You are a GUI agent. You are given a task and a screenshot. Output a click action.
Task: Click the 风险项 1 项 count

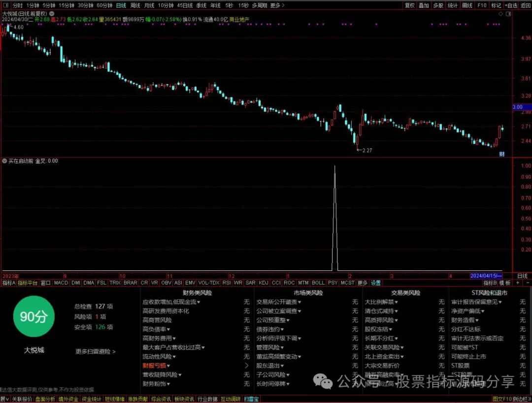90,316
